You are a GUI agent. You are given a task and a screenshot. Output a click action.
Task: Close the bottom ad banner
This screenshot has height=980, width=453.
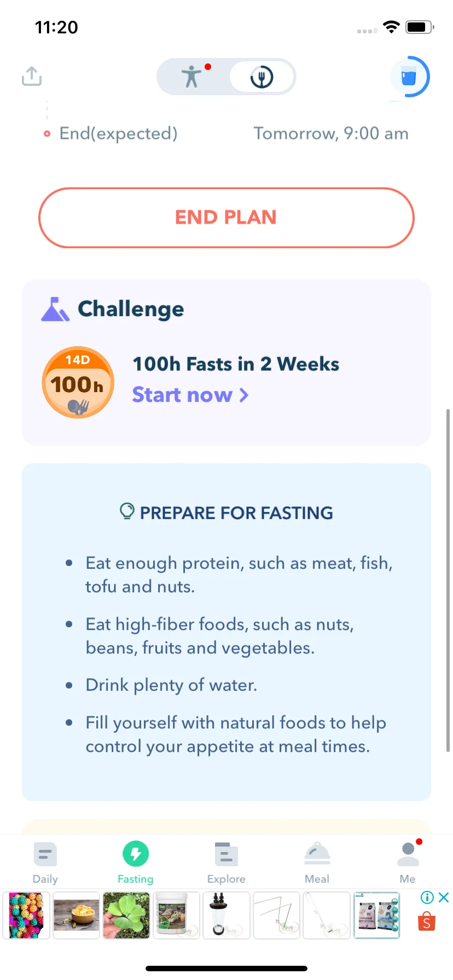(444, 897)
